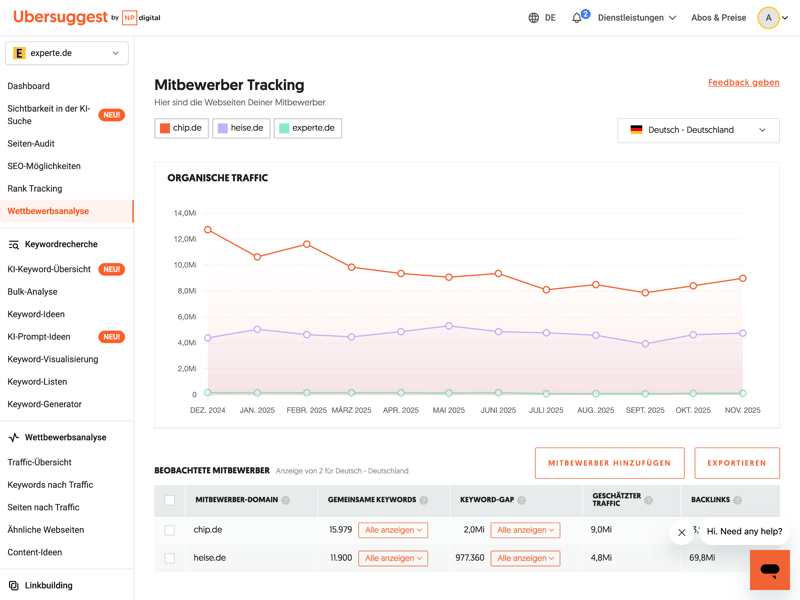800x600 pixels.
Task: Open the experte.de project dropdown
Action: click(x=67, y=53)
